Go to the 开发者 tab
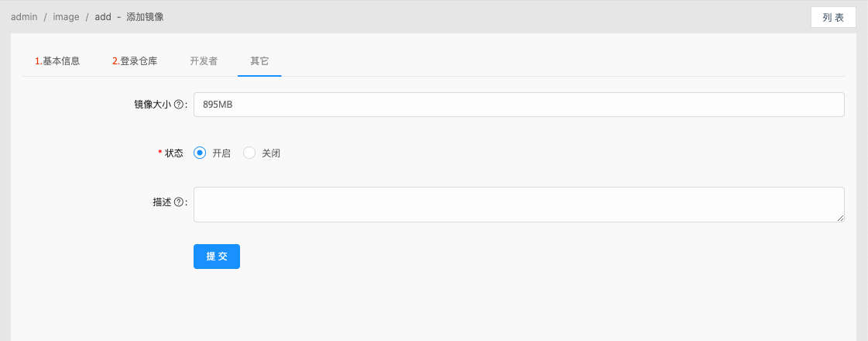 tap(204, 61)
